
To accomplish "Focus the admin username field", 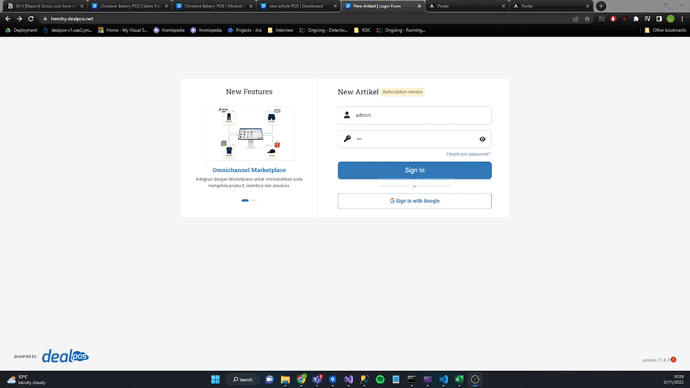I will coord(415,115).
